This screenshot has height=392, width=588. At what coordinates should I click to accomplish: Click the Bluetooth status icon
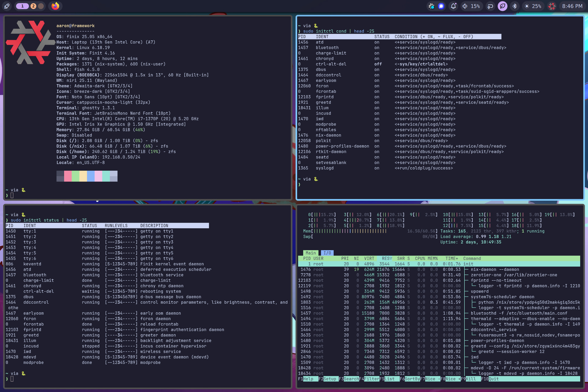pos(514,6)
